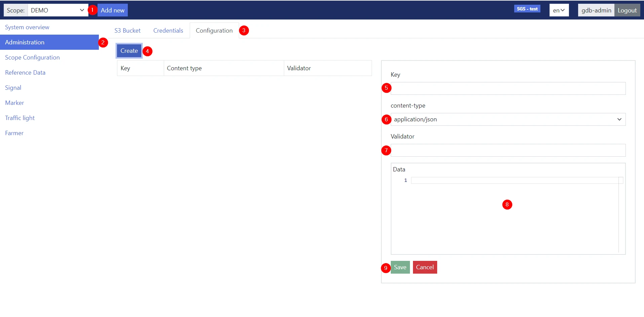Click the Add new button
644x317 pixels.
tap(112, 10)
